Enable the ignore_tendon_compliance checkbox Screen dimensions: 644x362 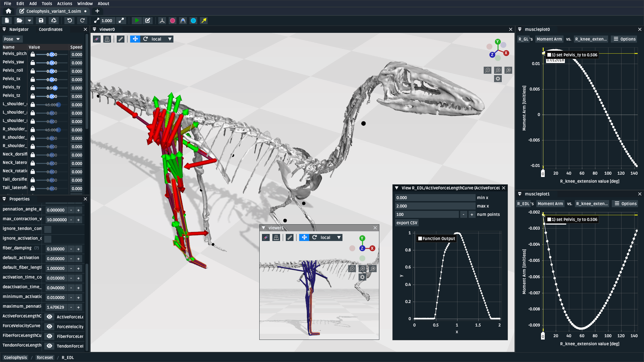[x=48, y=229]
